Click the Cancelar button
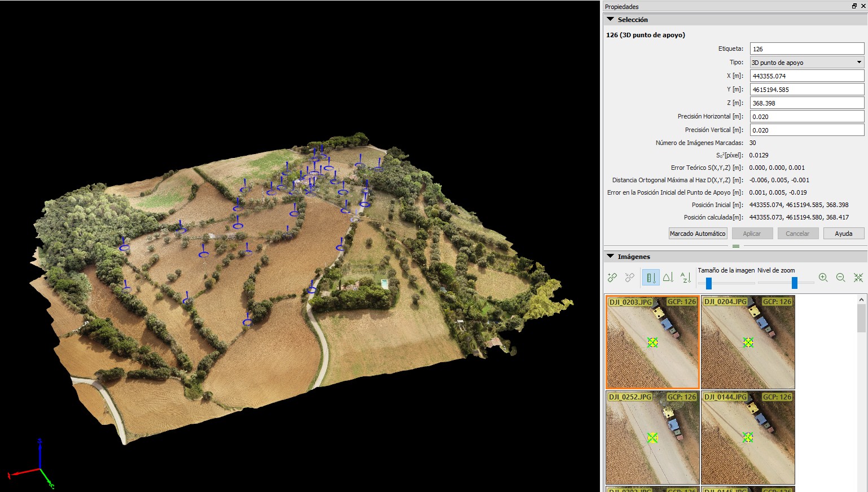 pos(797,234)
